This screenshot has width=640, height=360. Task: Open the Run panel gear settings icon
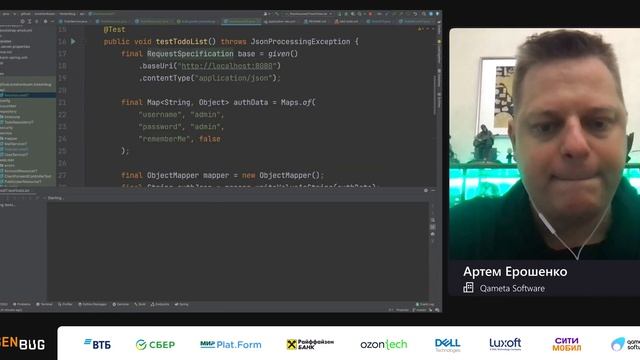pyautogui.click(x=426, y=190)
